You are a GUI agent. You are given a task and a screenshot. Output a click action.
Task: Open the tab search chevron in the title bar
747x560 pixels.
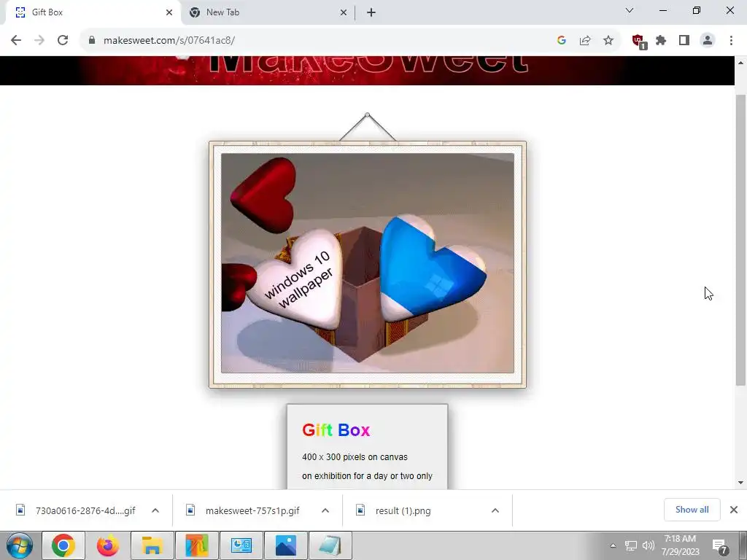(630, 10)
